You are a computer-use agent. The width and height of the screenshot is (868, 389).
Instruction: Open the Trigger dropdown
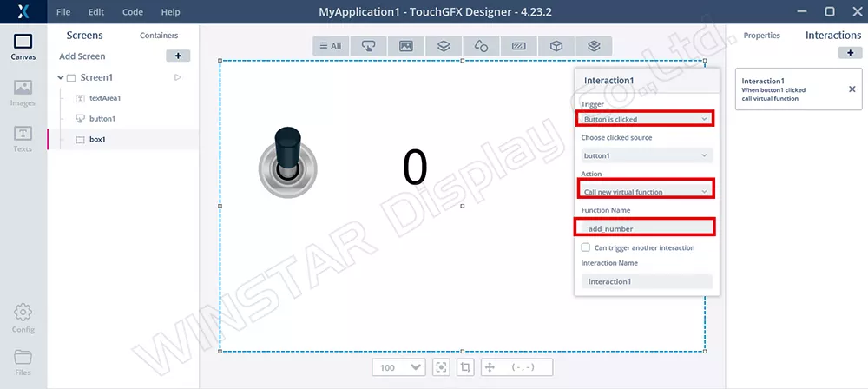point(646,119)
